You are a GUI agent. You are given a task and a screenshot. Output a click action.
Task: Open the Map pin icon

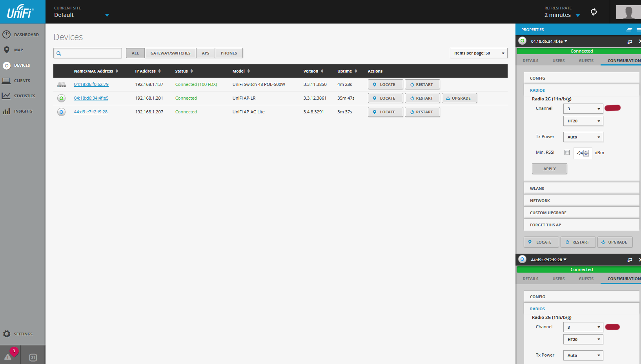(7, 50)
